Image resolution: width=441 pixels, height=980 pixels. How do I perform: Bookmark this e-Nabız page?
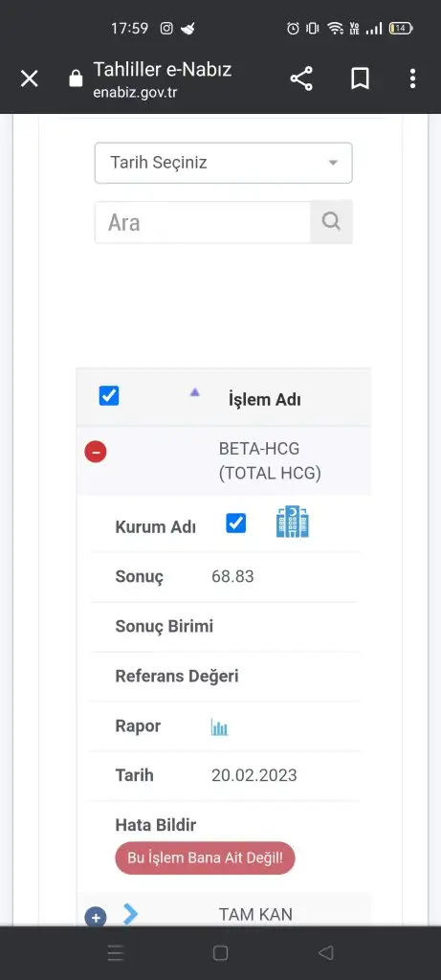[x=360, y=79]
